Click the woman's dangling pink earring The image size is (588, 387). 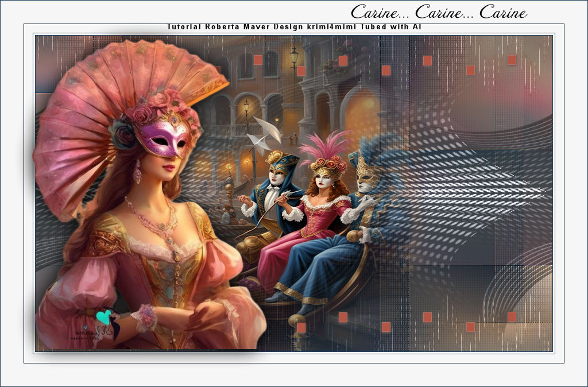137,172
